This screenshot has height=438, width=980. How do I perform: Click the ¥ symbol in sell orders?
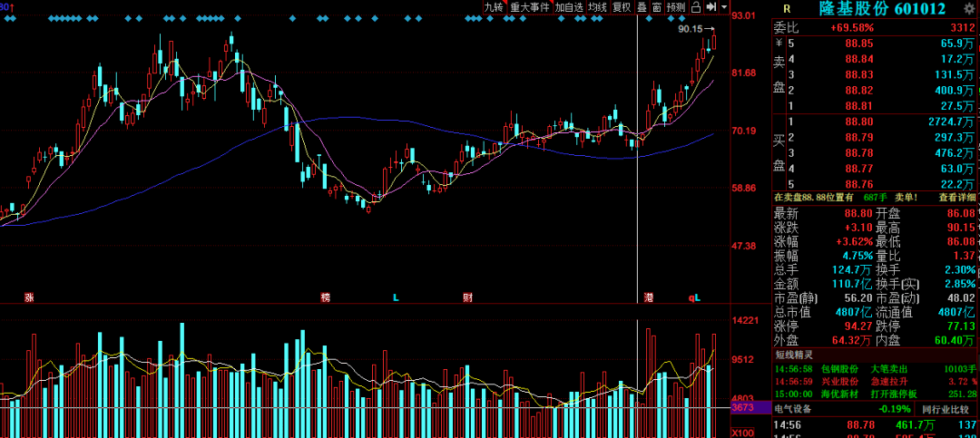coord(778,43)
